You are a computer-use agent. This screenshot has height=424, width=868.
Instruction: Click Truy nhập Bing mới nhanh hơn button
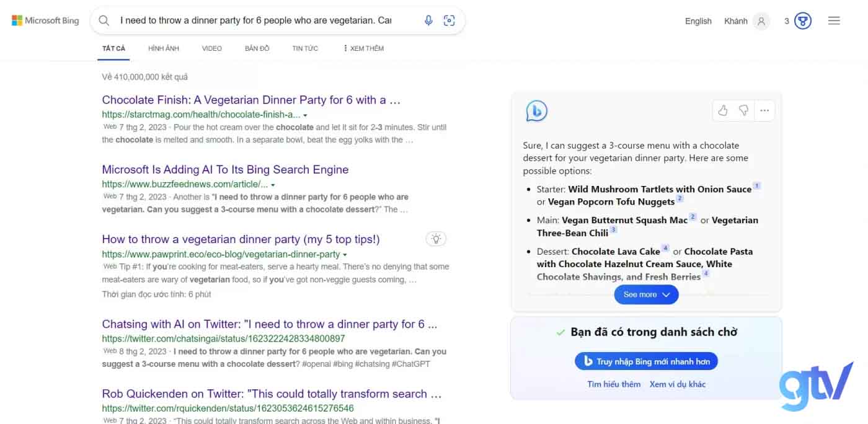click(x=646, y=361)
